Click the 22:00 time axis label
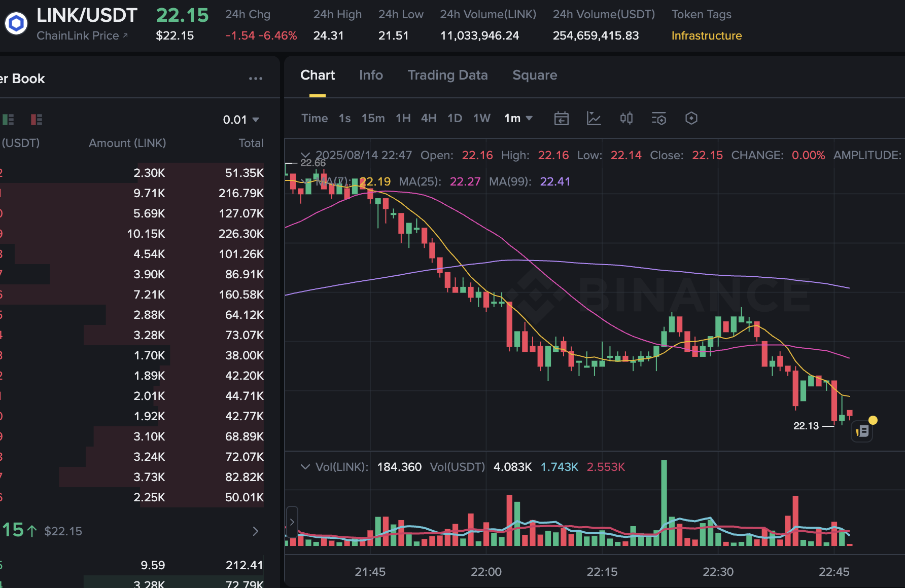The width and height of the screenshot is (905, 588). pos(486,572)
